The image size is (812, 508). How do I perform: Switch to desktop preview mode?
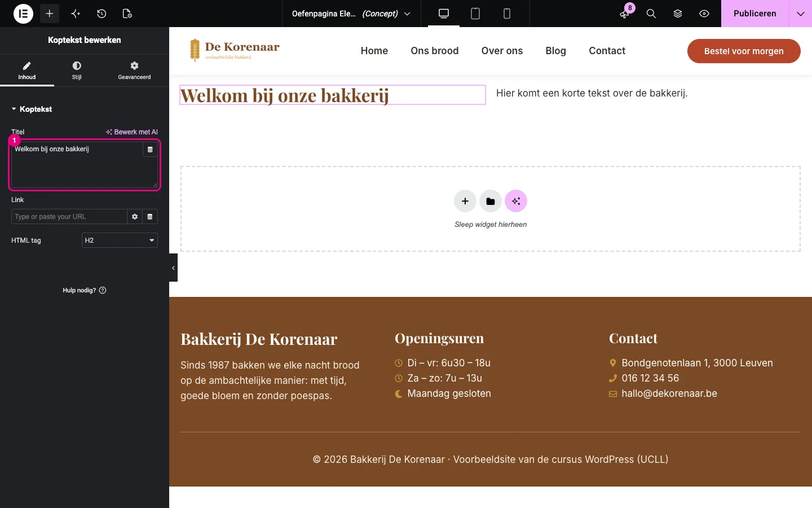click(x=444, y=14)
